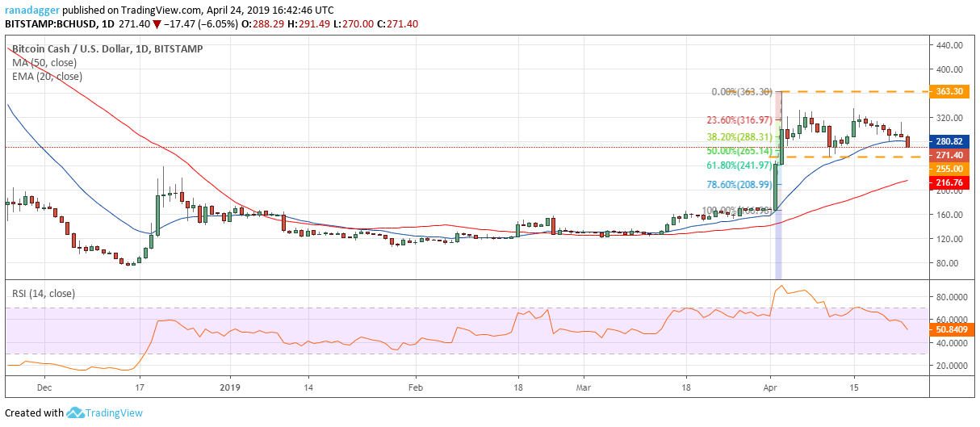Click the 20.0000 RSI scale label
Image resolution: width=980 pixels, height=427 pixels.
point(953,366)
